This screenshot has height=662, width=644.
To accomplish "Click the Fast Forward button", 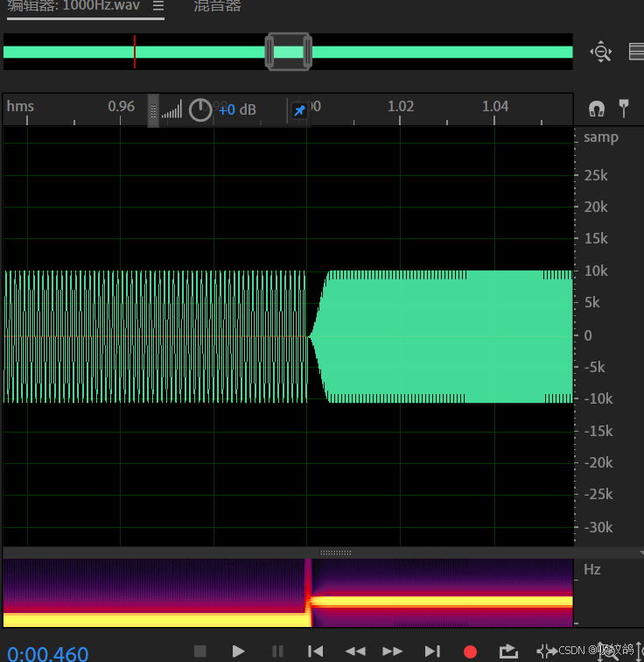I will pos(392,651).
